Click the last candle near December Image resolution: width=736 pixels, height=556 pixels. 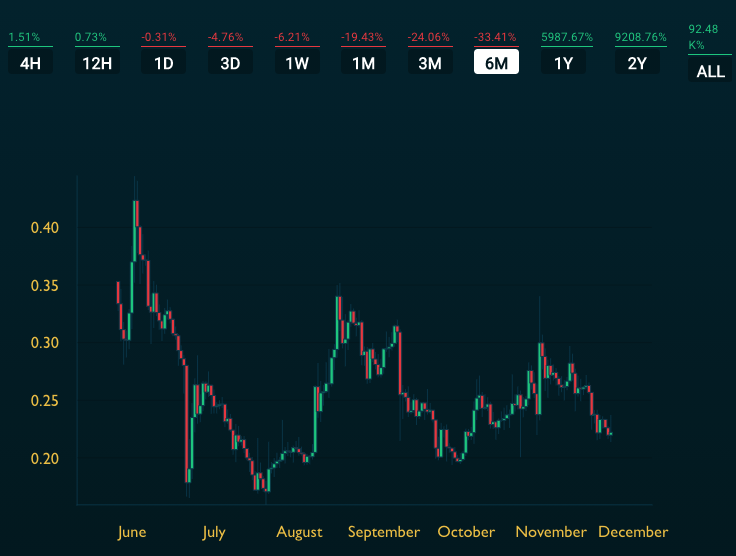coord(611,434)
